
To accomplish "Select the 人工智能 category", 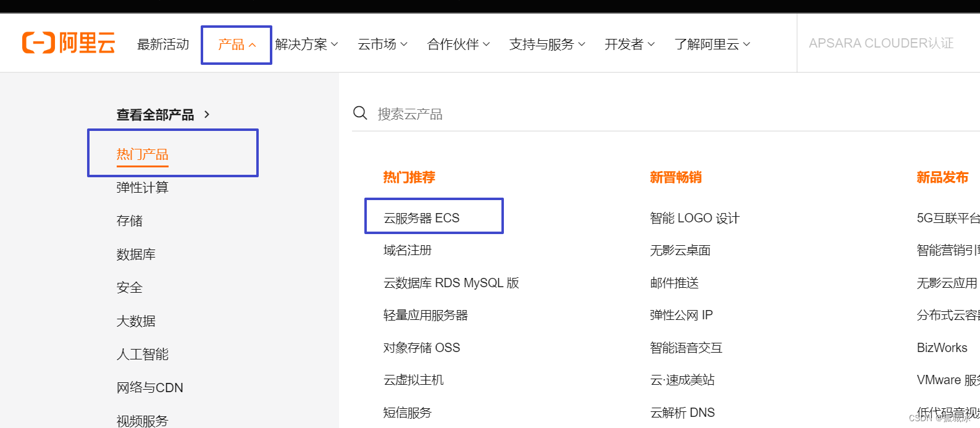I will click(143, 354).
